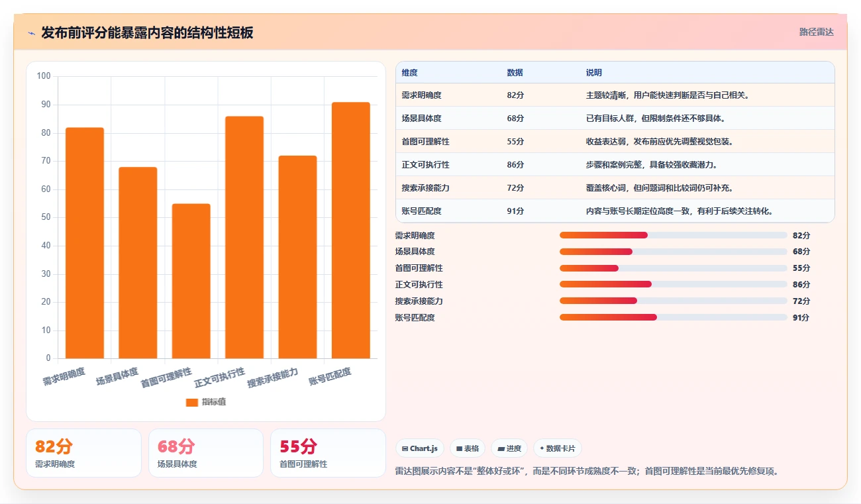Click the 需求明确度 progress bar
Viewport: 861px width, 504px height.
tap(673, 235)
